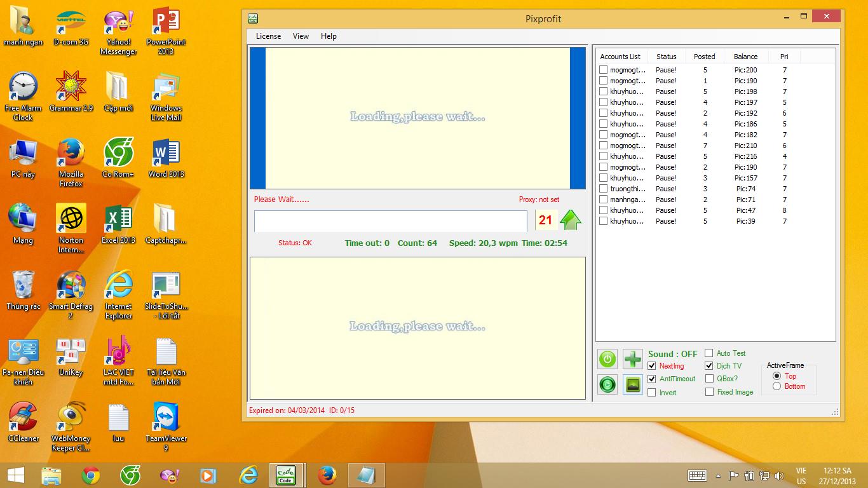Uncheck the AntiTimeout checkbox
The width and height of the screenshot is (868, 488).
pyautogui.click(x=652, y=379)
